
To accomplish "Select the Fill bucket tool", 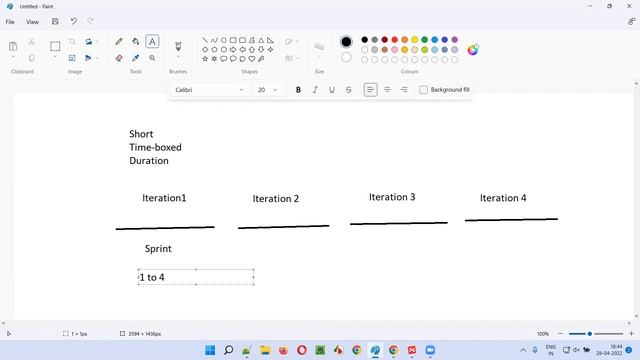I will (x=136, y=41).
